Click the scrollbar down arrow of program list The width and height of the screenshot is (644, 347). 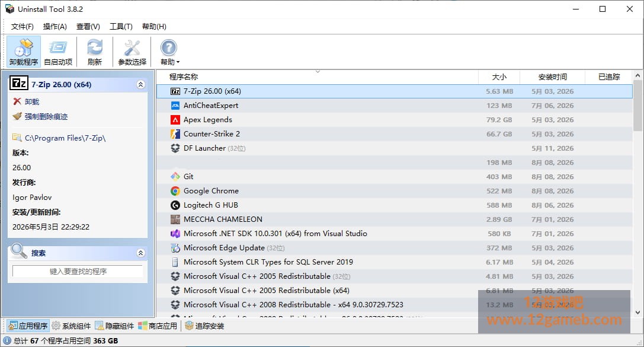tap(637, 313)
